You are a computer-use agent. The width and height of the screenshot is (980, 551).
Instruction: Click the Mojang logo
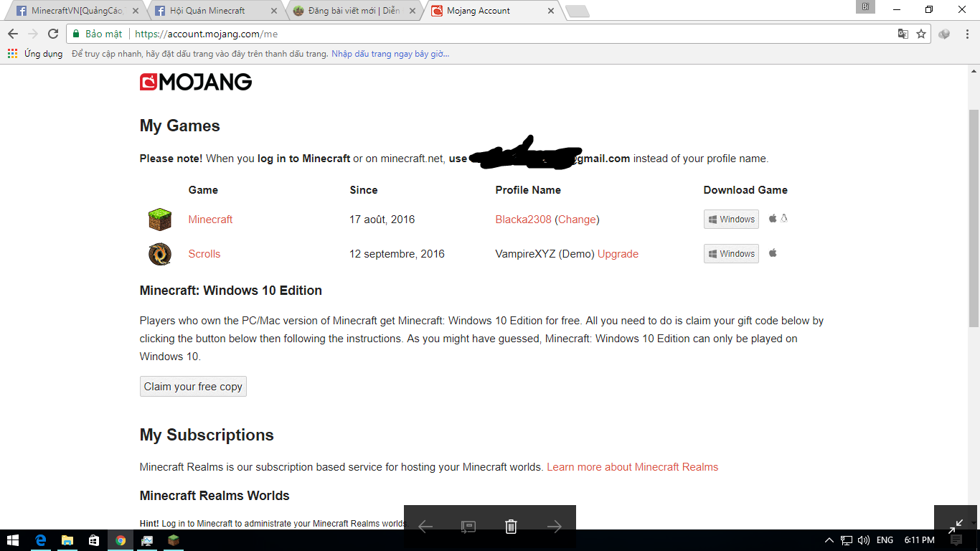[196, 83]
